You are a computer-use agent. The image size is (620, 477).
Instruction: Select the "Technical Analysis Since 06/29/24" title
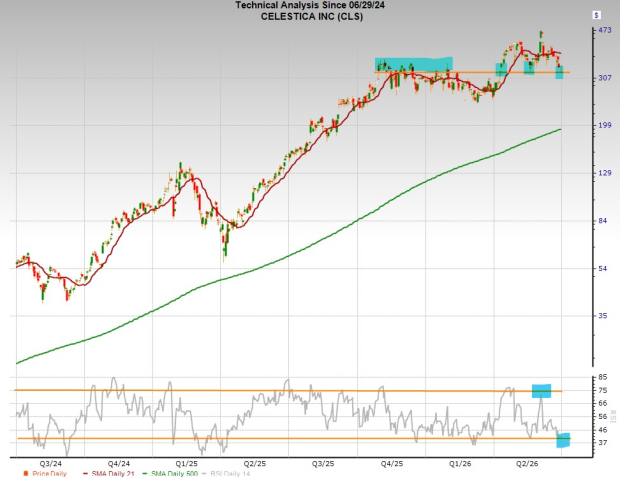pos(310,5)
